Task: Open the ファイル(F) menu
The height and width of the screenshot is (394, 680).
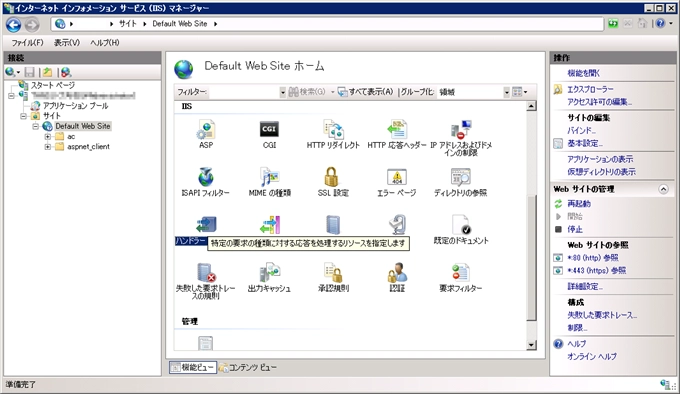Action: pos(27,42)
